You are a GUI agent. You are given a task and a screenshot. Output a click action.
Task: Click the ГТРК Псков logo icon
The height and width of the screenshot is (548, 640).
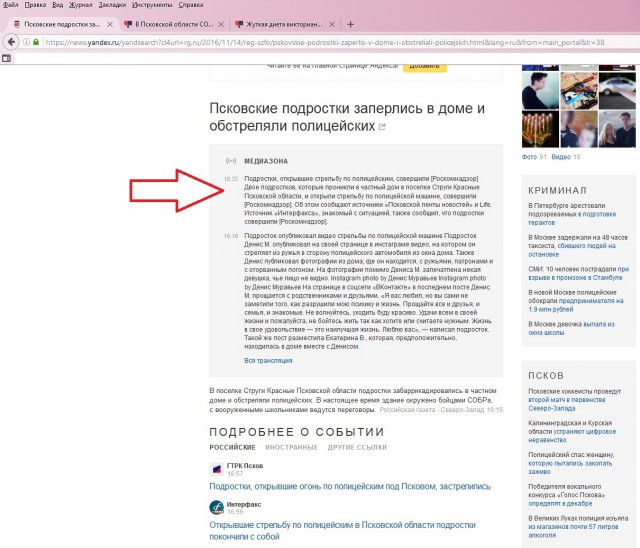point(216,469)
